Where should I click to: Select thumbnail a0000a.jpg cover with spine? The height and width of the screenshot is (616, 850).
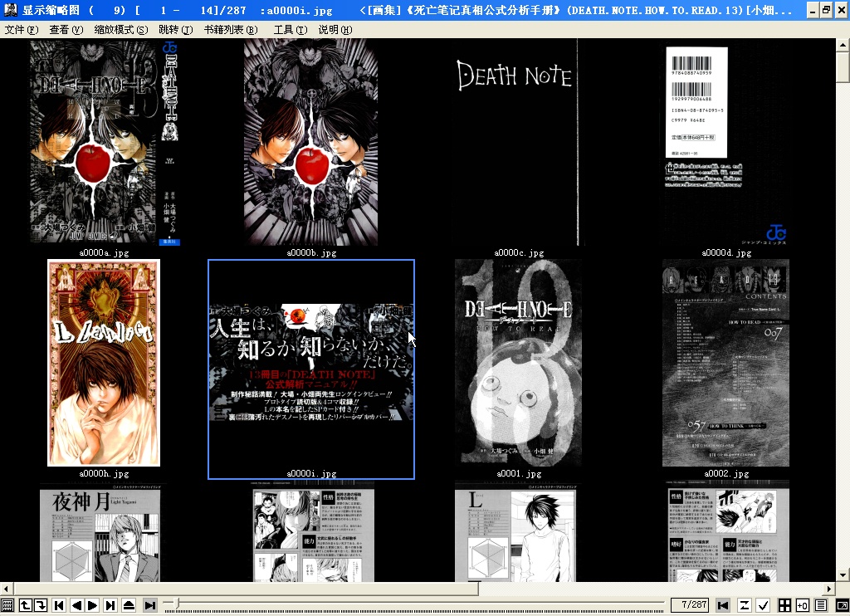click(104, 142)
